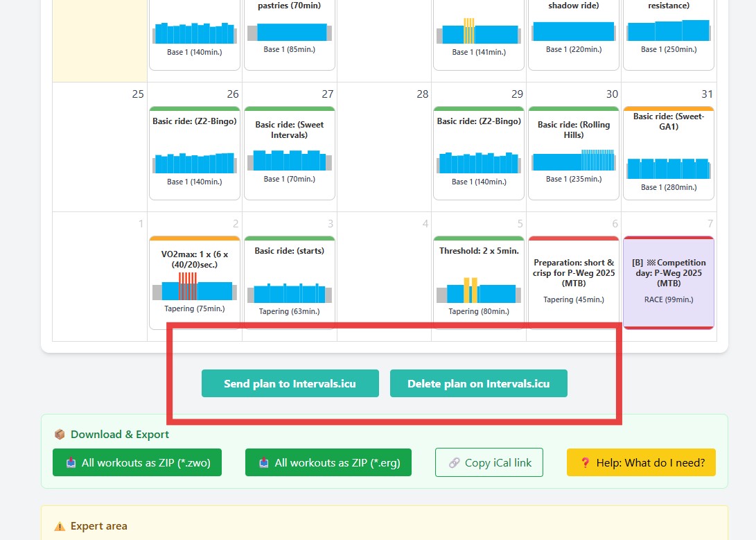Open Preparation short & crisp workout card

click(573, 283)
